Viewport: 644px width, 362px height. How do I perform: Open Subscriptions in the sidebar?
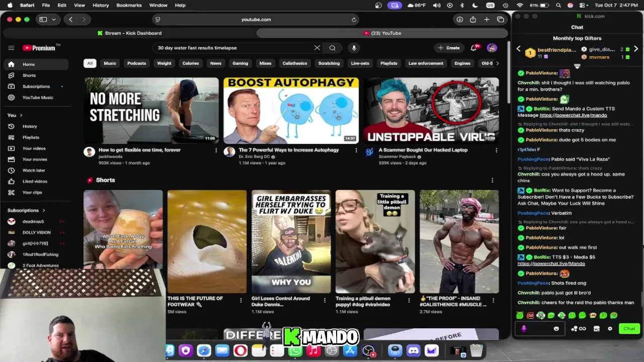coord(35,86)
